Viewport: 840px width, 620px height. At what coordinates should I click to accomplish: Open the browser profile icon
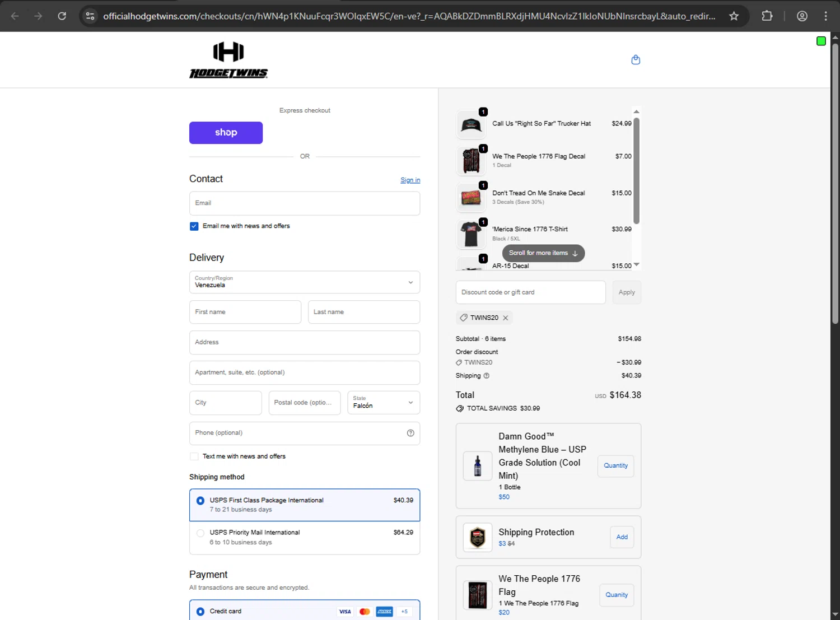pyautogui.click(x=802, y=16)
